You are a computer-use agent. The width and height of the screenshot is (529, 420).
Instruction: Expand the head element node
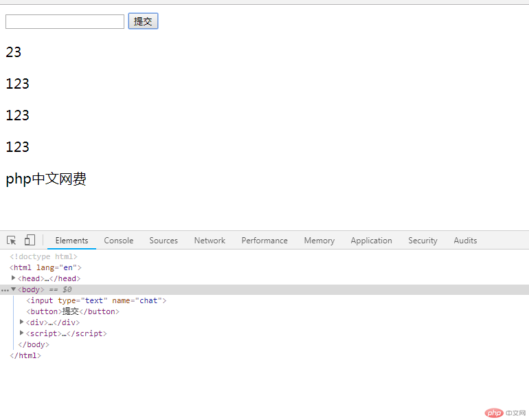tap(13, 278)
